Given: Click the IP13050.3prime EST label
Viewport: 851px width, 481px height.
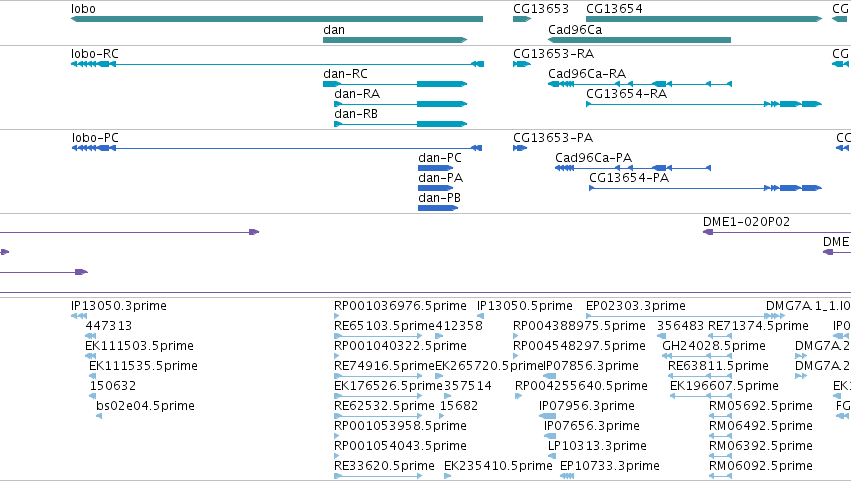Looking at the screenshot, I should 119,306.
